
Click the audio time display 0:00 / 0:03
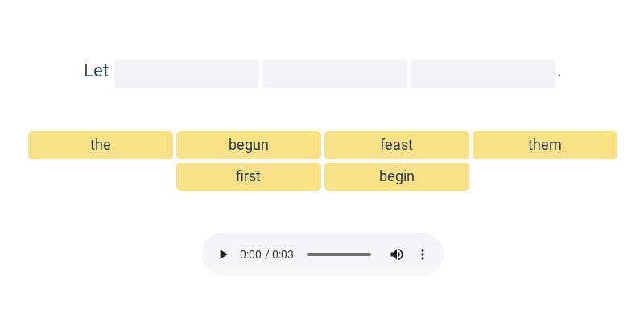(266, 254)
